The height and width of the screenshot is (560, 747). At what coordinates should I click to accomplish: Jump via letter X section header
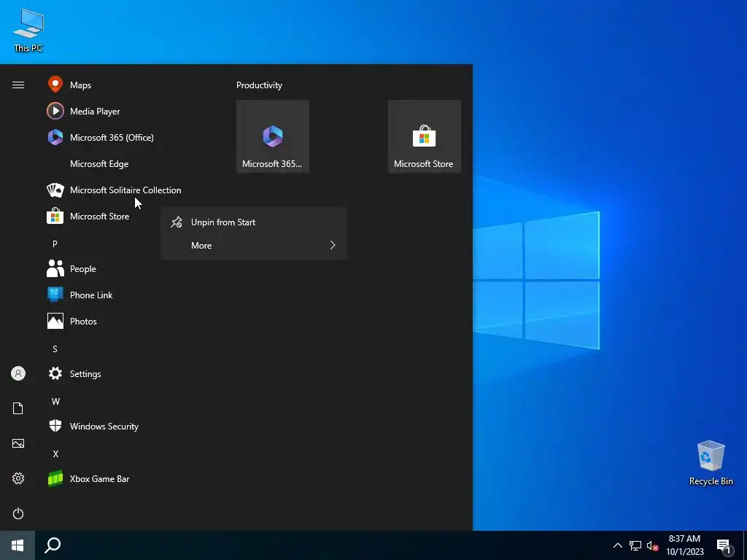(x=55, y=454)
